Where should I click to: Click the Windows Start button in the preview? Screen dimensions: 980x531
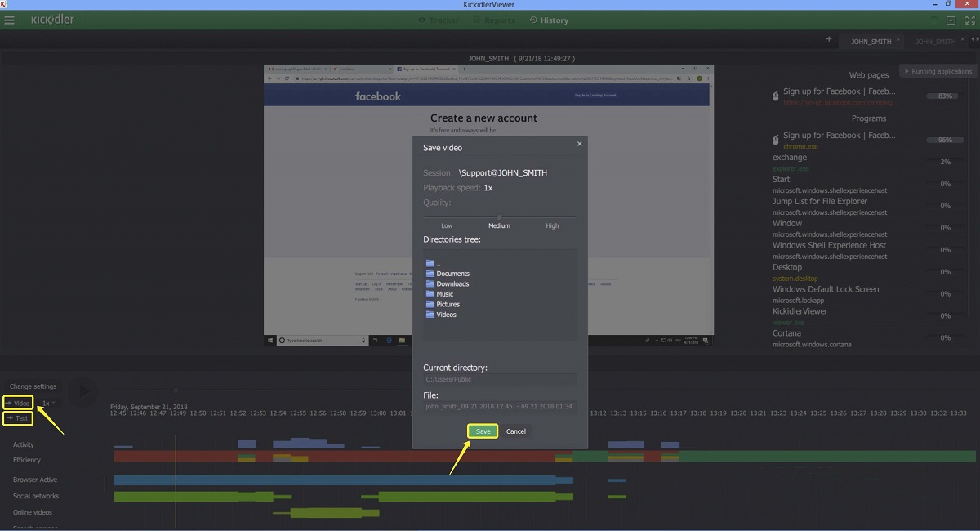(270, 340)
